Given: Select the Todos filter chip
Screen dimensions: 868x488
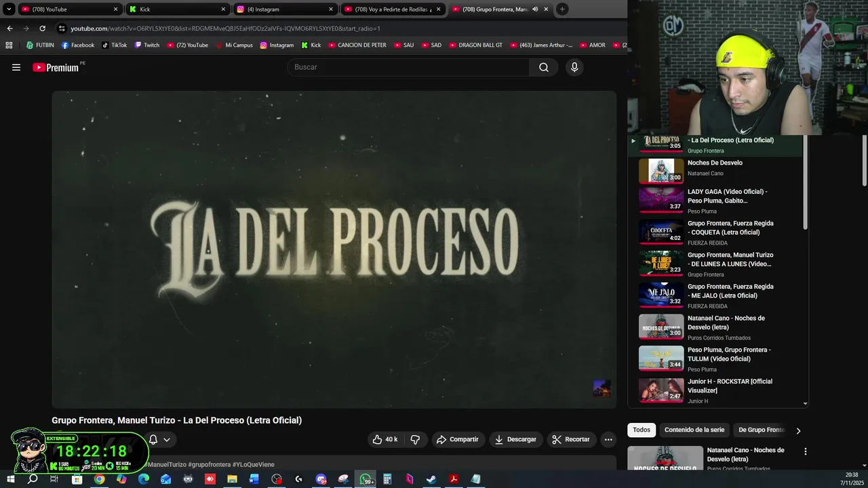Looking at the screenshot, I should [x=642, y=430].
